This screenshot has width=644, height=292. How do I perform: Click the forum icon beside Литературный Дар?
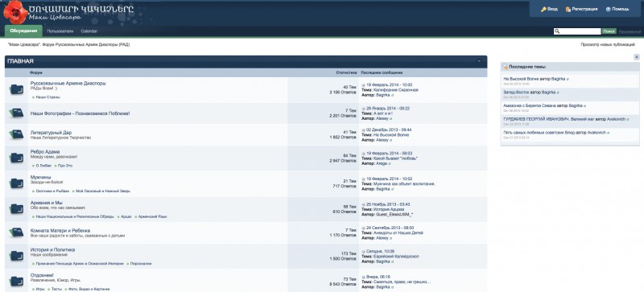tap(16, 134)
